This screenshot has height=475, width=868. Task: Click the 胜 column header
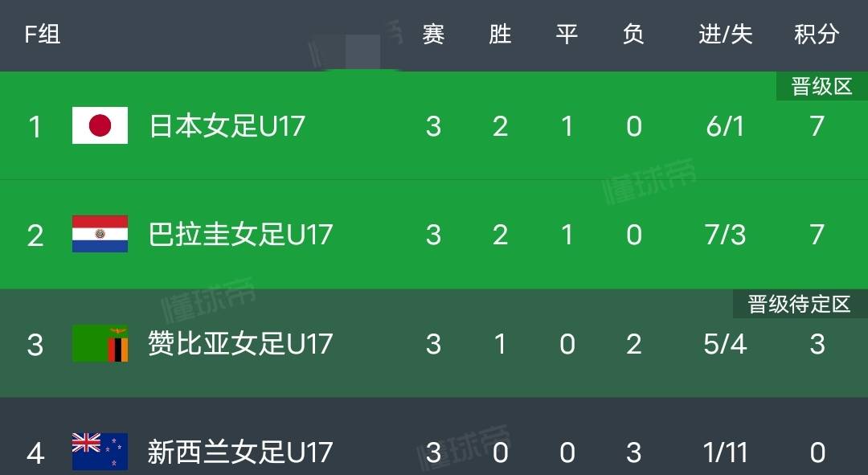(500, 35)
